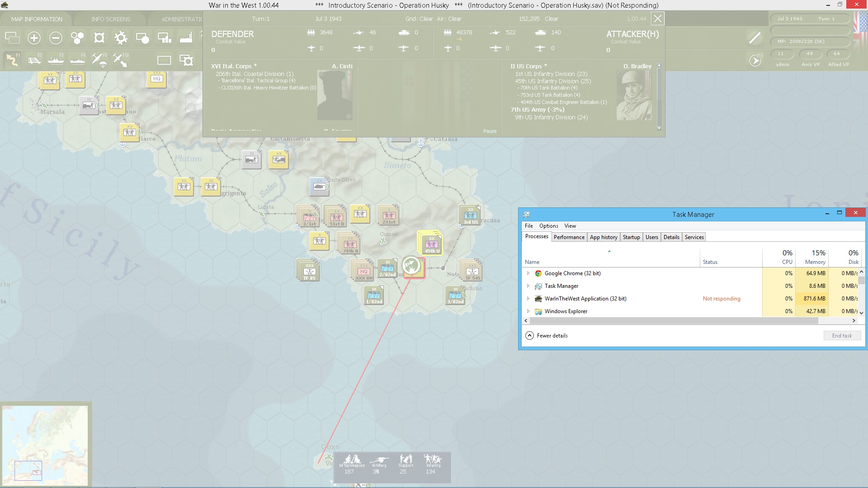Image resolution: width=868 pixels, height=488 pixels.
Task: Click the combat panel vertical scrollbar
Action: click(x=659, y=97)
